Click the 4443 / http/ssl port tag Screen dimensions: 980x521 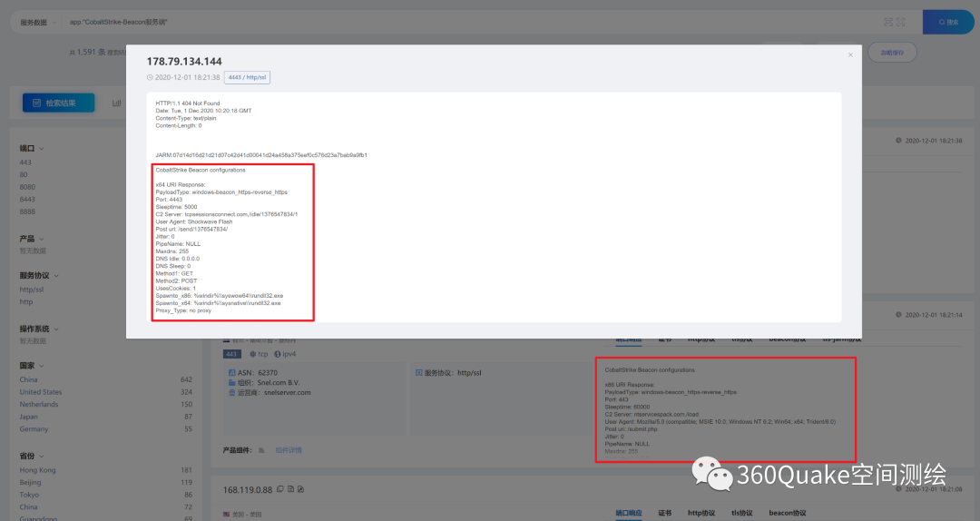coord(247,77)
